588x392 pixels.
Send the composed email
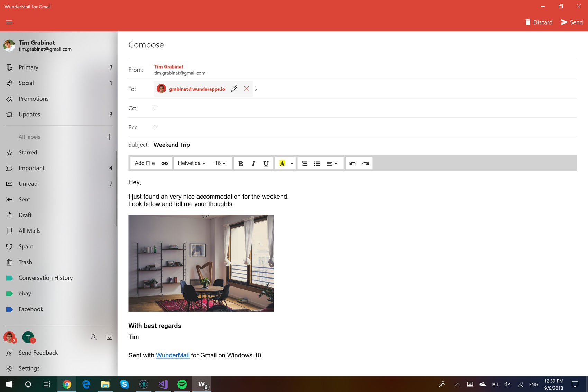point(572,22)
